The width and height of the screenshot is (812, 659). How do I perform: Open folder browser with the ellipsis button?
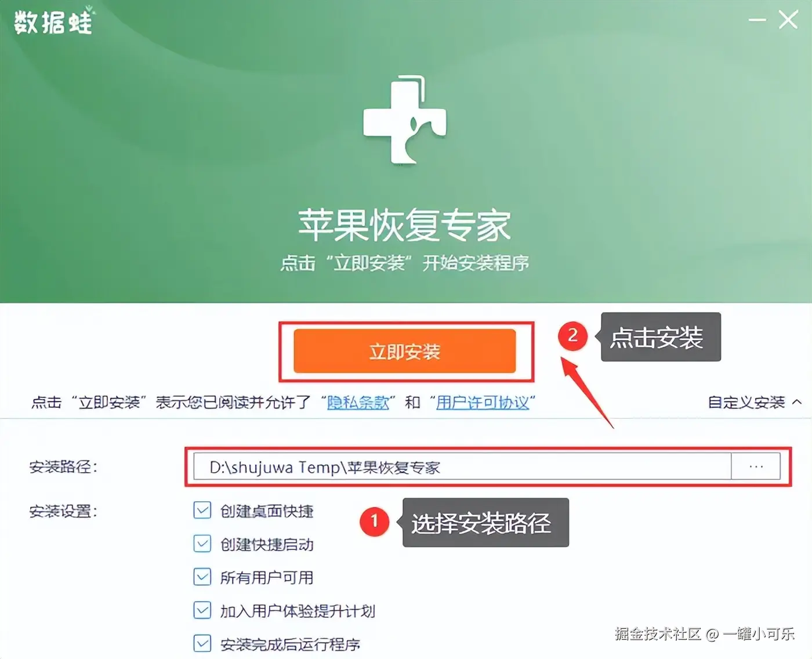click(756, 466)
